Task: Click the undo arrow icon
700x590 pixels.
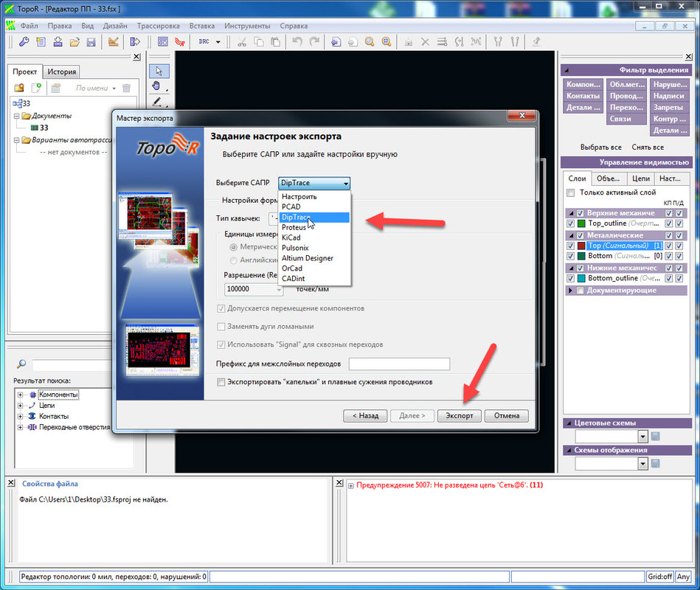Action: [x=297, y=42]
